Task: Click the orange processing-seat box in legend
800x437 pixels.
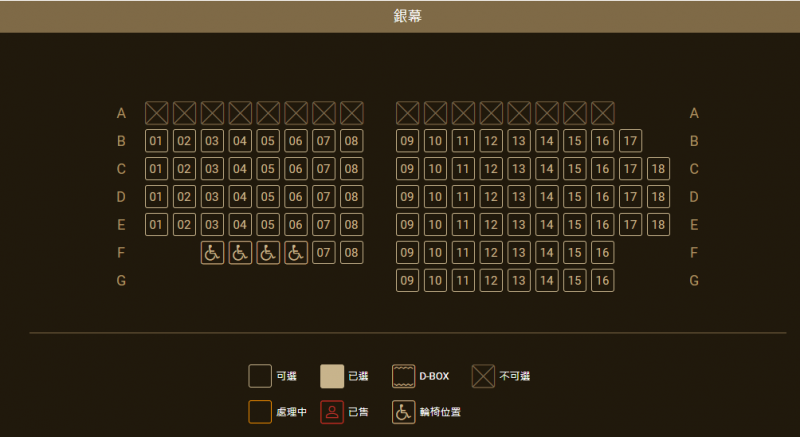Action: (260, 411)
